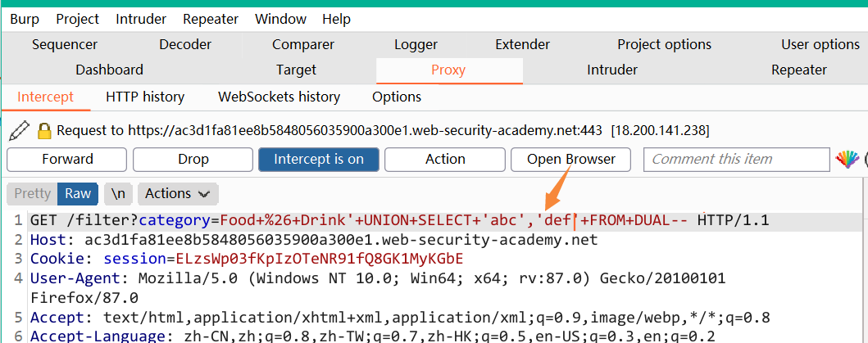Viewport: 868px width, 343px height.
Task: Click the Comment this item field
Action: click(736, 160)
